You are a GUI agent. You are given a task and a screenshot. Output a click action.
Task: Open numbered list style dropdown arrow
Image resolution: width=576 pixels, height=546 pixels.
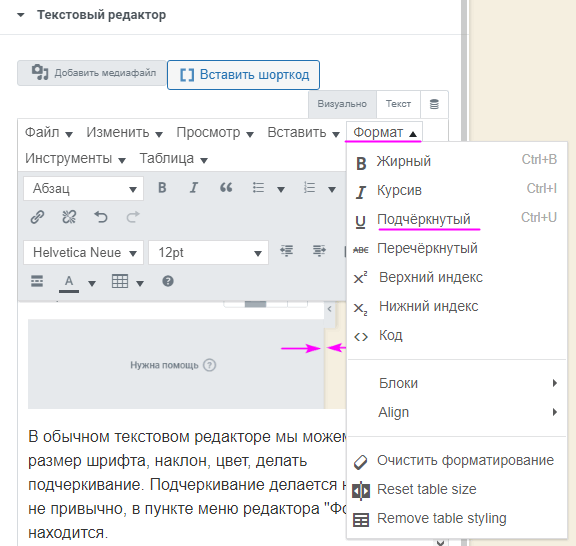coord(332,190)
